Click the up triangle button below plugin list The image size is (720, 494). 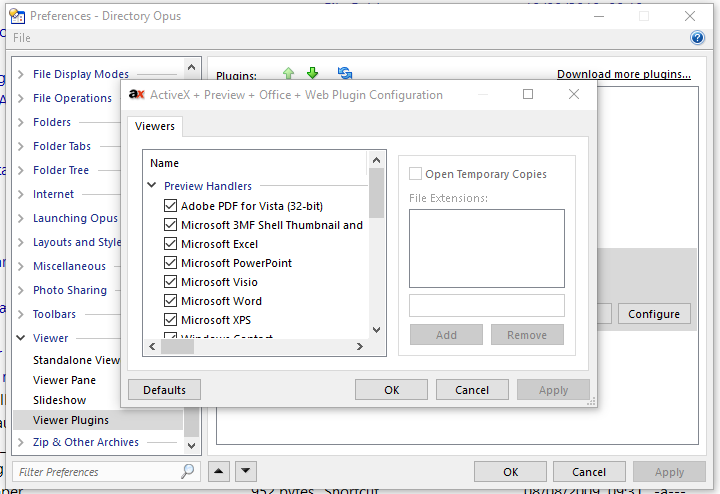point(219,471)
